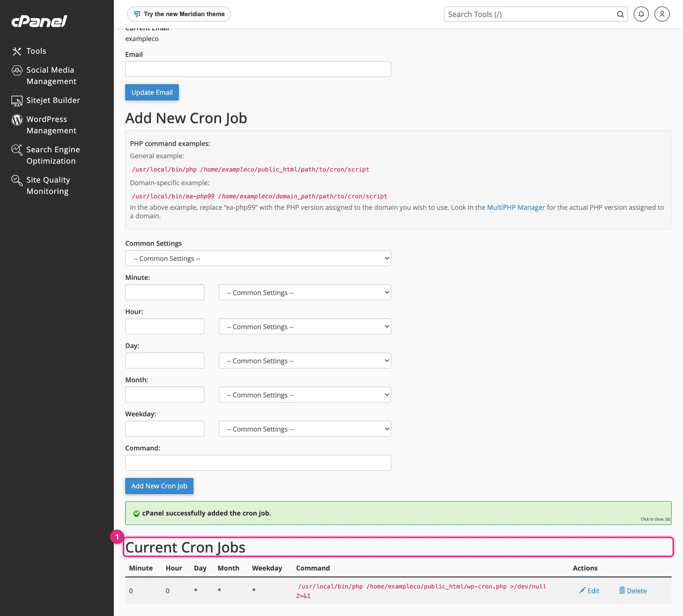Click the pencil icon beside Edit
Screen dimensions: 683x616
pyautogui.click(x=582, y=590)
